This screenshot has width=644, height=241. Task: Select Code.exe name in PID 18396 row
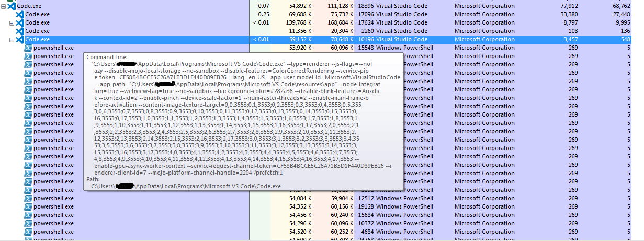coord(30,6)
